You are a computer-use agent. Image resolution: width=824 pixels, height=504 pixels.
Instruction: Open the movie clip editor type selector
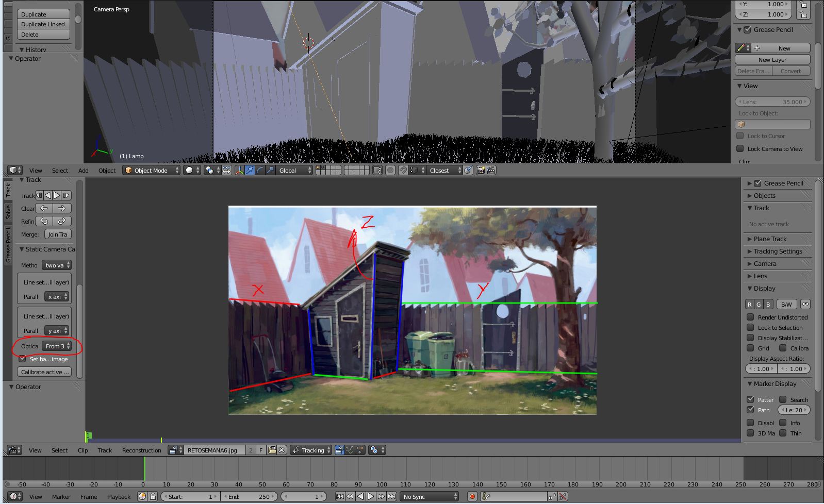[14, 450]
